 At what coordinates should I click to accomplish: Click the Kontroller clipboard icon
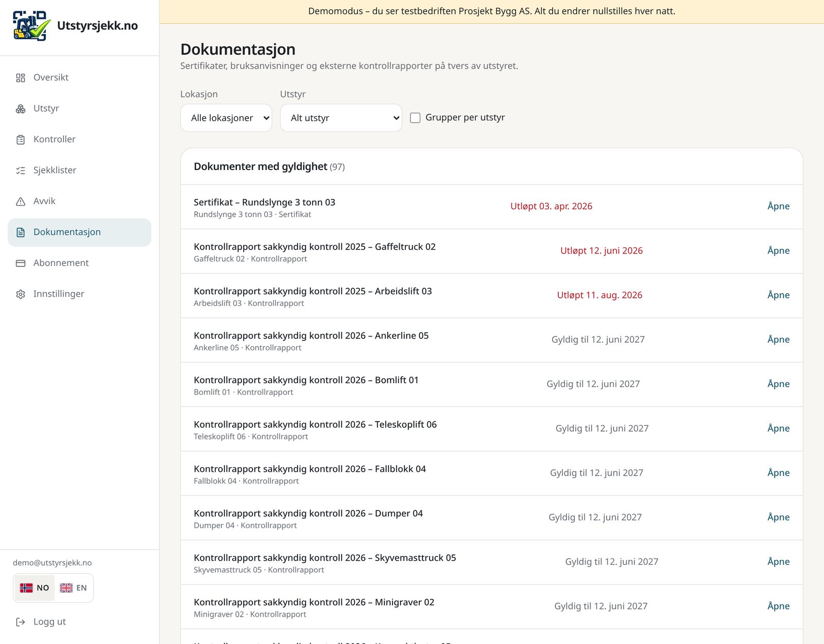21,140
